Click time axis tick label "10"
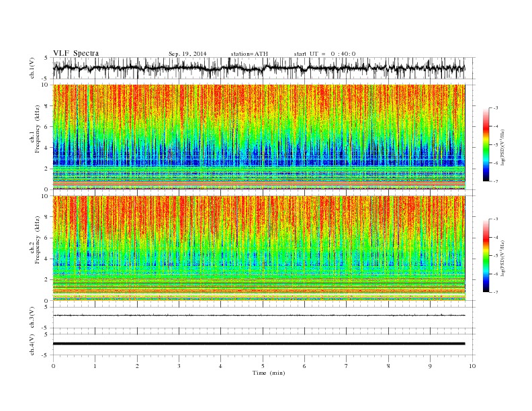This screenshot has width=532, height=411. pyautogui.click(x=472, y=366)
